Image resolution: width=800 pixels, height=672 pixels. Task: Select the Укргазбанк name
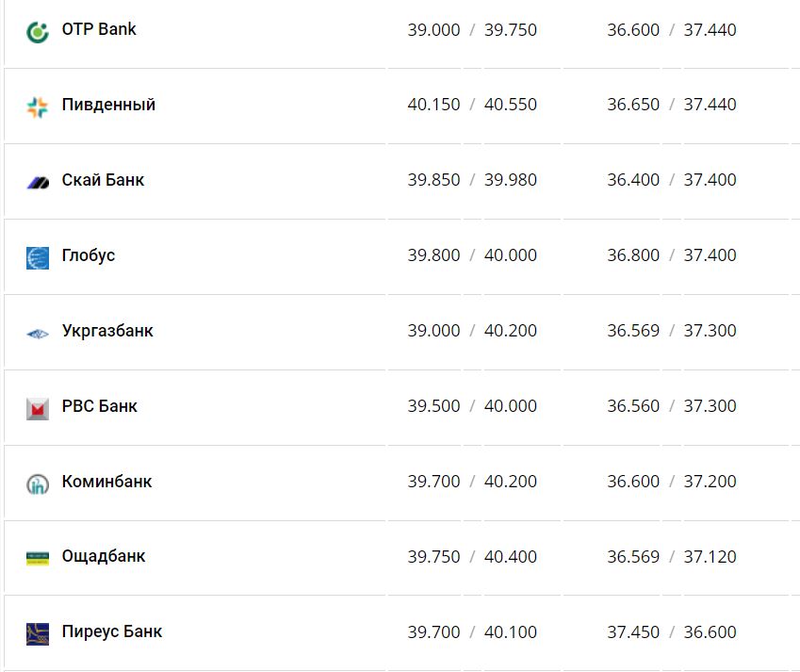tap(107, 331)
